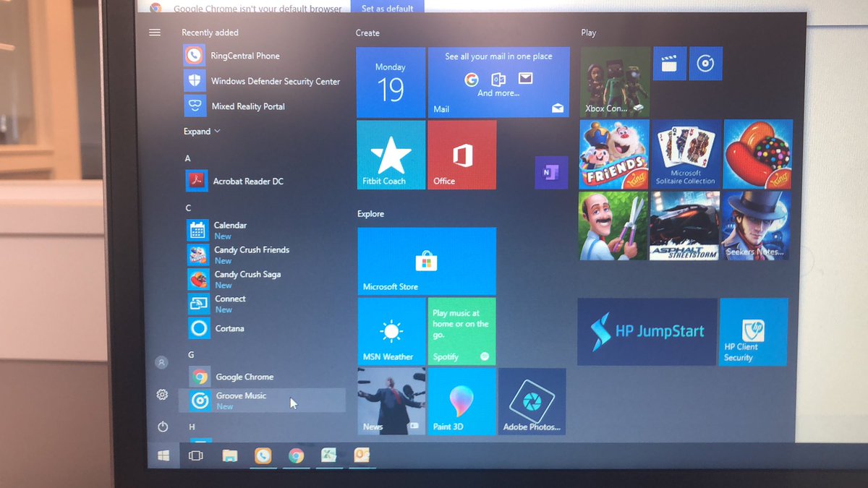Open Groove Music tile in Play section
The image size is (868, 488).
[x=705, y=64]
